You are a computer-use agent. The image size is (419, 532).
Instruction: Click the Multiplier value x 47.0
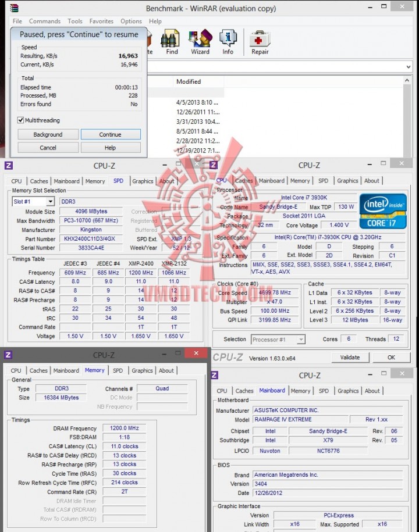coord(275,302)
